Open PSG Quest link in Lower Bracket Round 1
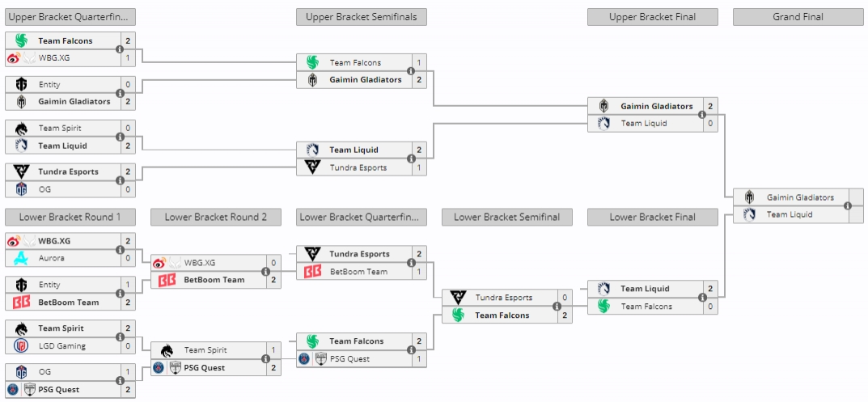 (59, 389)
